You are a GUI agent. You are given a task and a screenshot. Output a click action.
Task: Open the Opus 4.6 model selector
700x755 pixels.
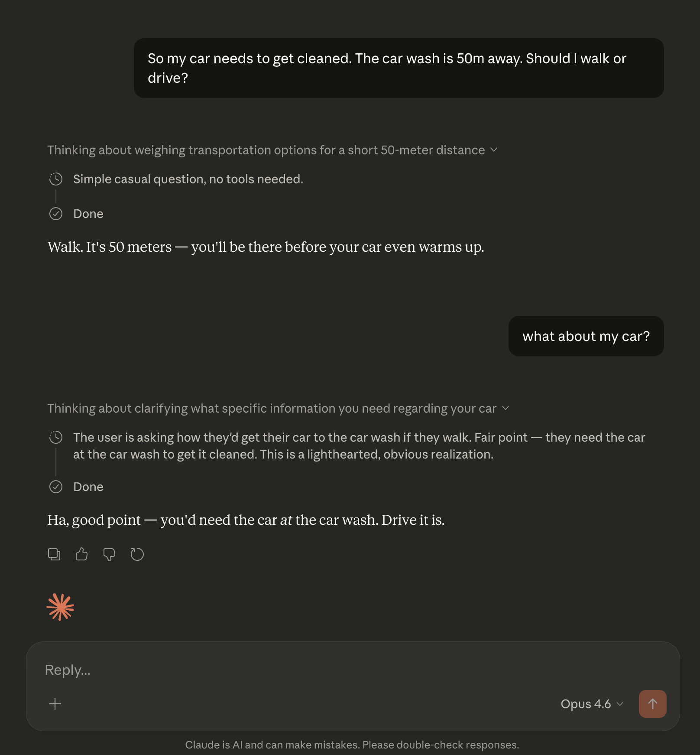click(x=592, y=704)
